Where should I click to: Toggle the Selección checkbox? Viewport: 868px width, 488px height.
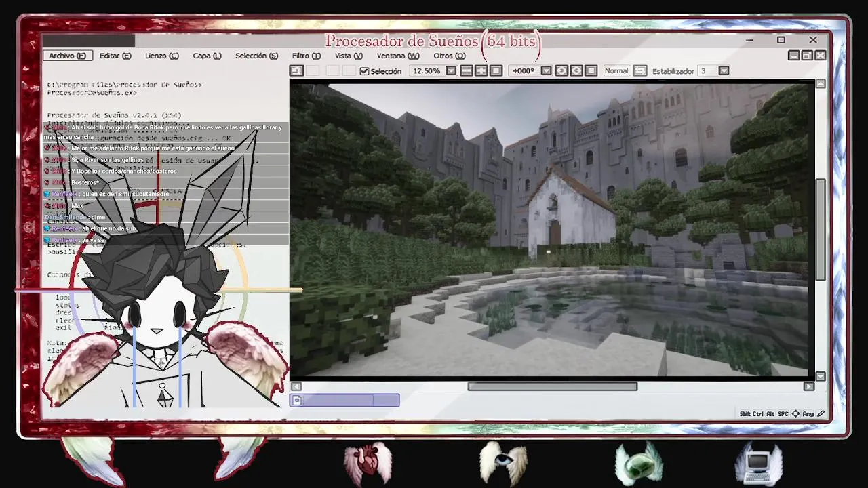[364, 71]
